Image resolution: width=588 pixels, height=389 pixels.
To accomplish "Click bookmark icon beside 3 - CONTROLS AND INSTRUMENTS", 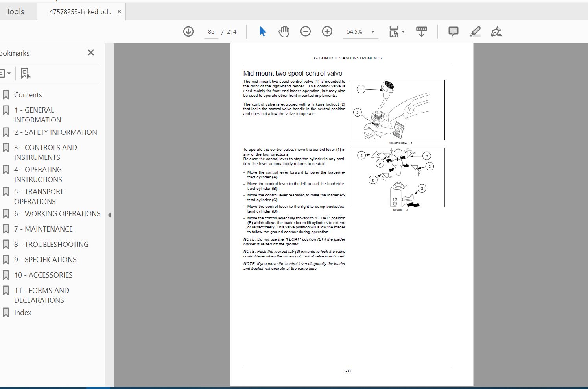I will [6, 148].
